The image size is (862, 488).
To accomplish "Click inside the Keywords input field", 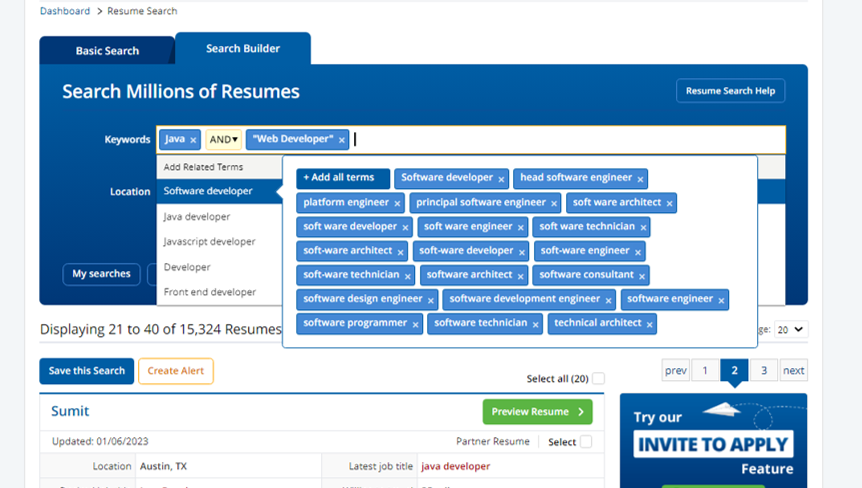I will pyautogui.click(x=569, y=140).
